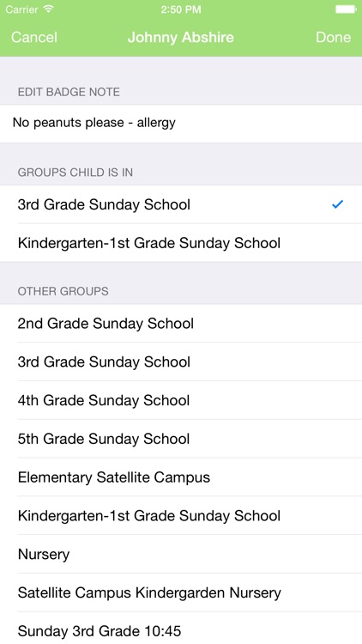This screenshot has height=644, width=362.
Task: Tap Done to save changes
Action: (334, 38)
